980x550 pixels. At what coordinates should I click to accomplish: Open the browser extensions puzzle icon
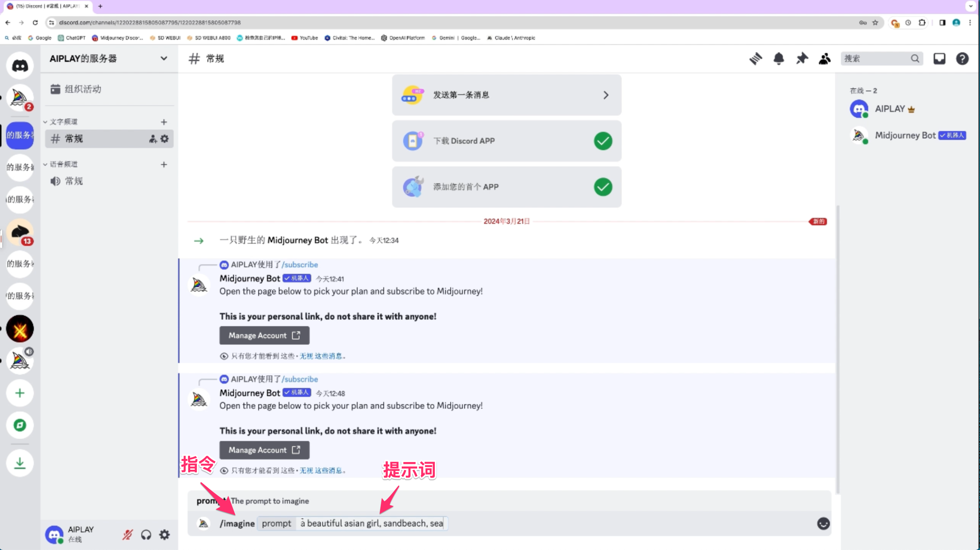tap(922, 23)
